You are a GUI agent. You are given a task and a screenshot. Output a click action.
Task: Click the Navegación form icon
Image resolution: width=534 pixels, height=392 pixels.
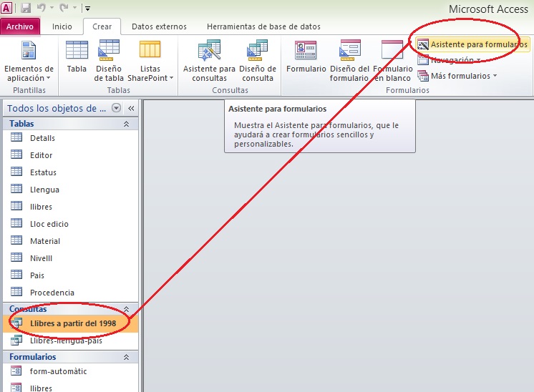click(x=423, y=60)
